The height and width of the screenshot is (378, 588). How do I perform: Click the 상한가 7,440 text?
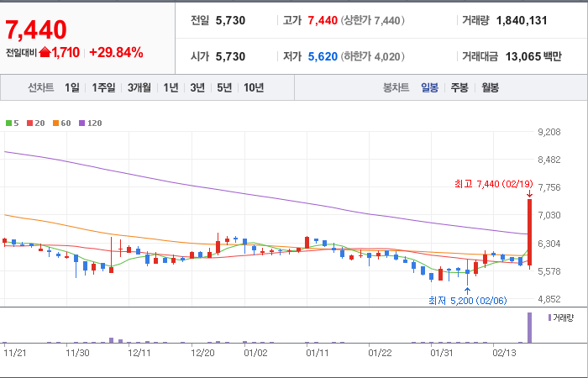coord(373,20)
